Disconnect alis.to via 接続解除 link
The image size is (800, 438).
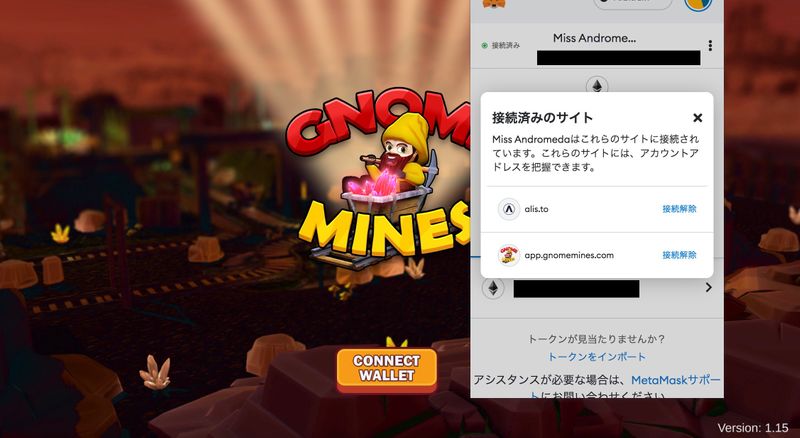pyautogui.click(x=679, y=209)
